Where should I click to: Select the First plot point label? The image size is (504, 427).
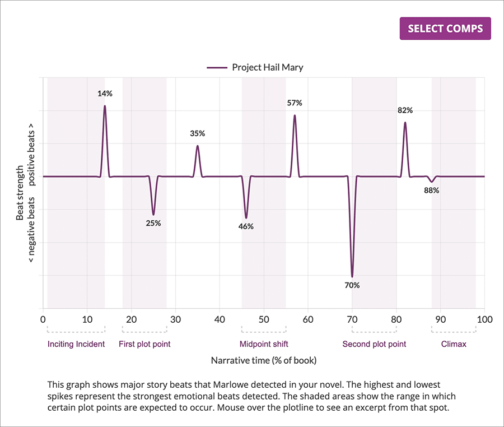144,344
